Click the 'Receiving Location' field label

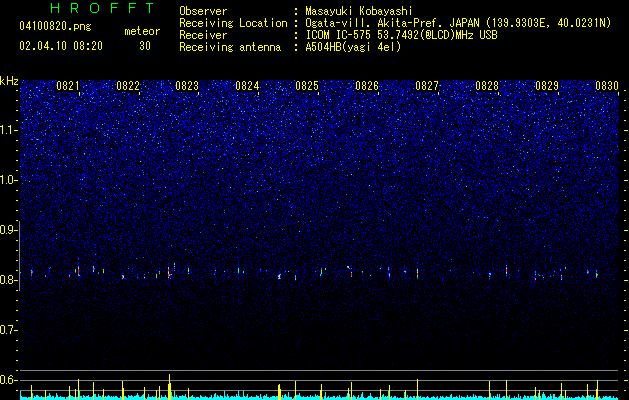point(233,23)
